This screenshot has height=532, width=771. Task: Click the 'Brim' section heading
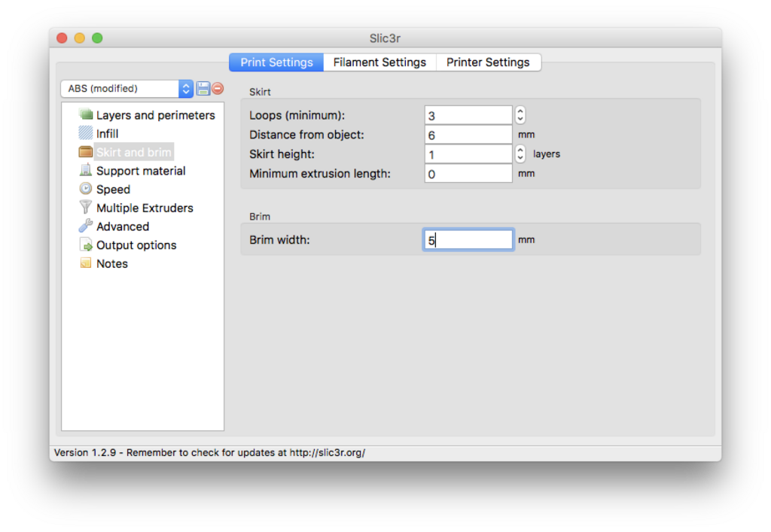[x=260, y=217]
